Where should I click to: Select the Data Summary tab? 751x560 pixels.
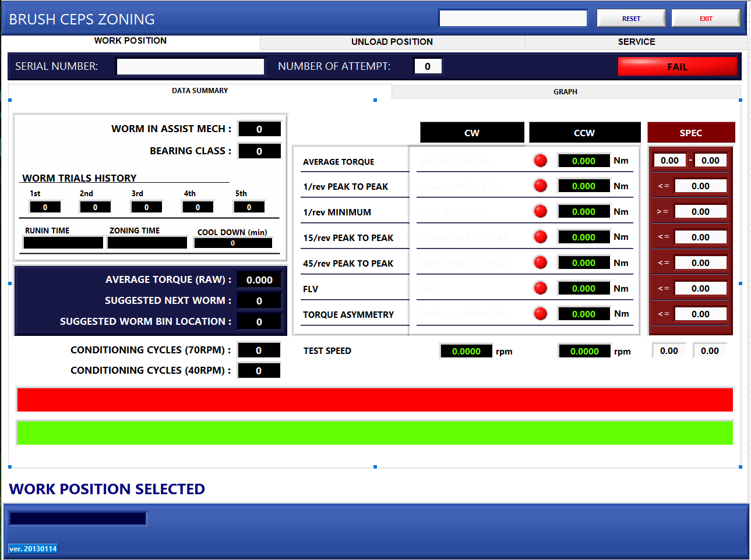(x=200, y=91)
